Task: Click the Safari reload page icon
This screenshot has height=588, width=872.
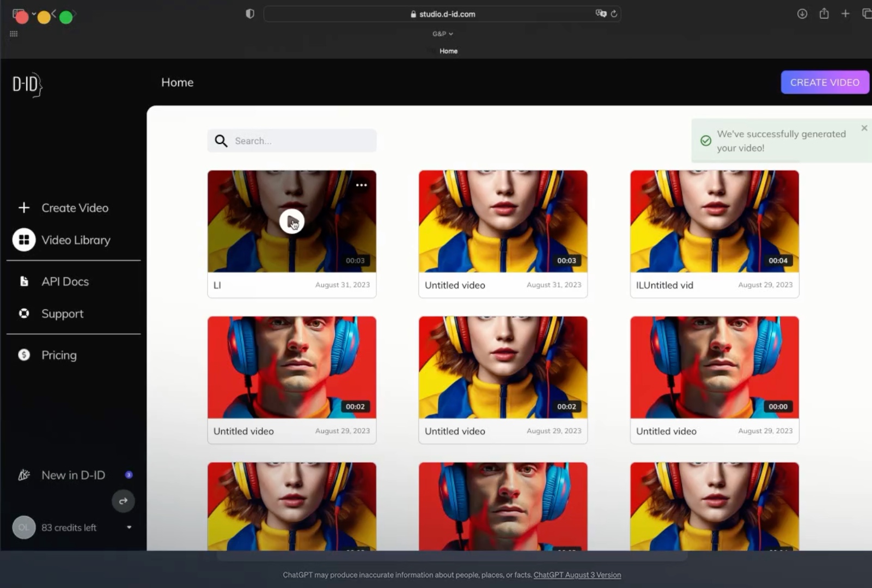Action: 614,14
